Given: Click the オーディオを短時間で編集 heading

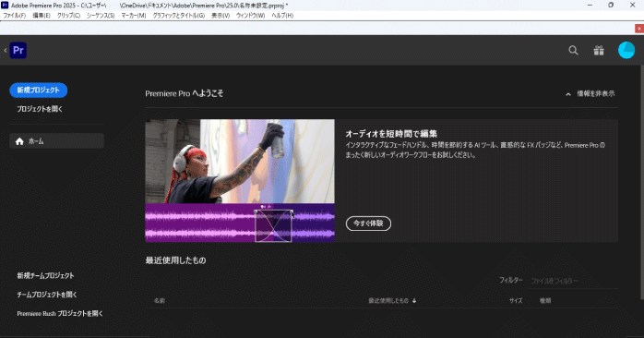Looking at the screenshot, I should [x=391, y=134].
